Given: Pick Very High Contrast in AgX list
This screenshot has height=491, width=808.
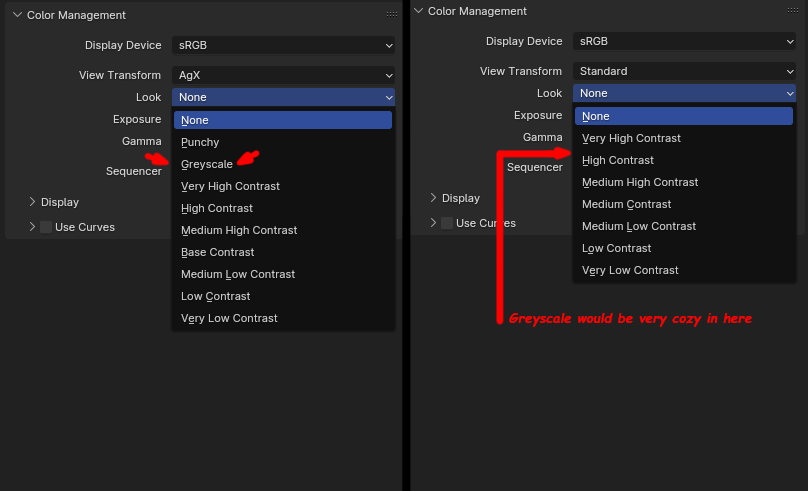Looking at the screenshot, I should (x=283, y=187).
